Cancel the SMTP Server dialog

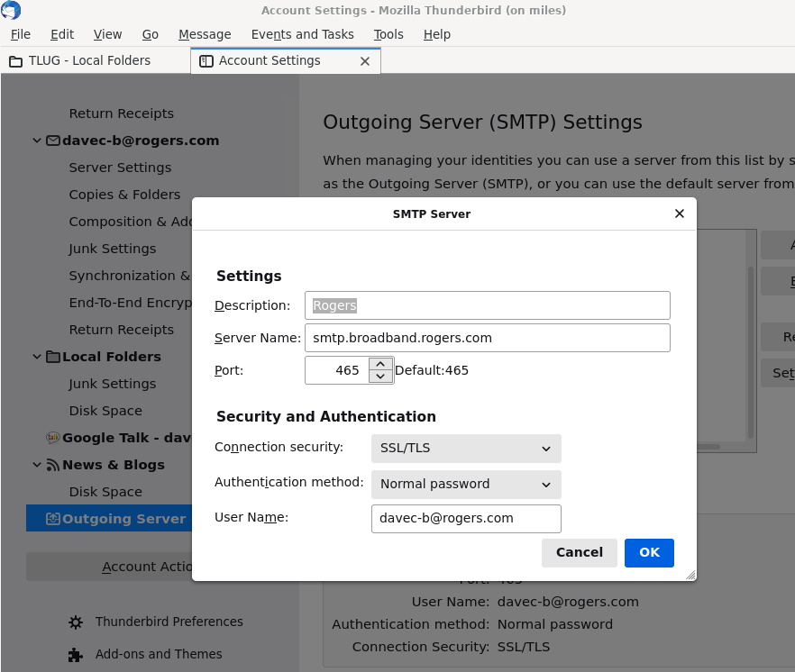click(x=579, y=552)
